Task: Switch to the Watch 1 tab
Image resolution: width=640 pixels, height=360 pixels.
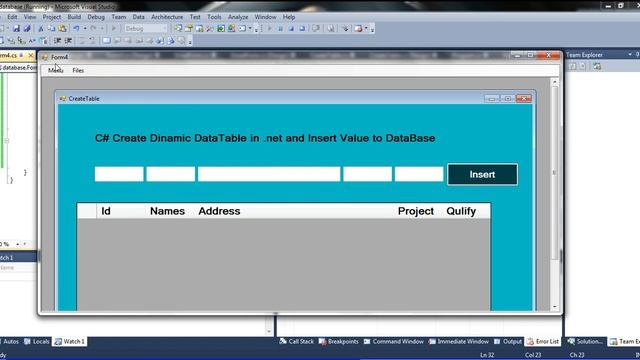Action: pyautogui.click(x=69, y=341)
